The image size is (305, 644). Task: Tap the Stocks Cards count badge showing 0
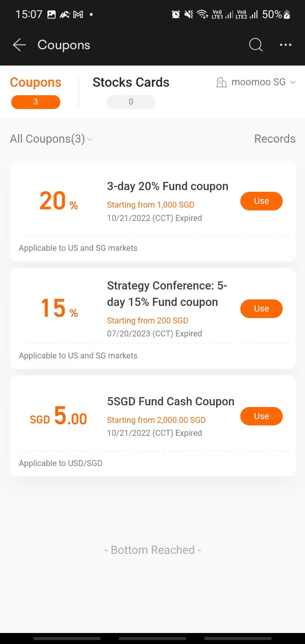[x=131, y=102]
